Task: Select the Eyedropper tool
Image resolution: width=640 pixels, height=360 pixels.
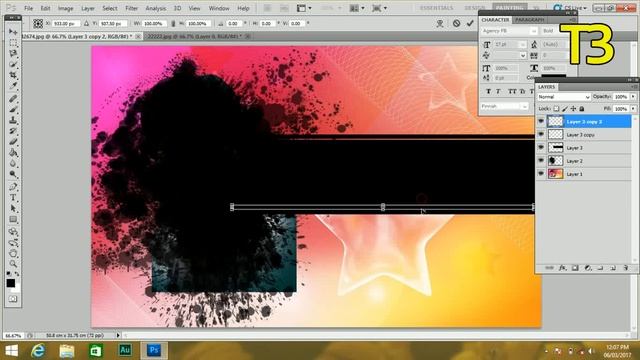Action: tap(13, 86)
